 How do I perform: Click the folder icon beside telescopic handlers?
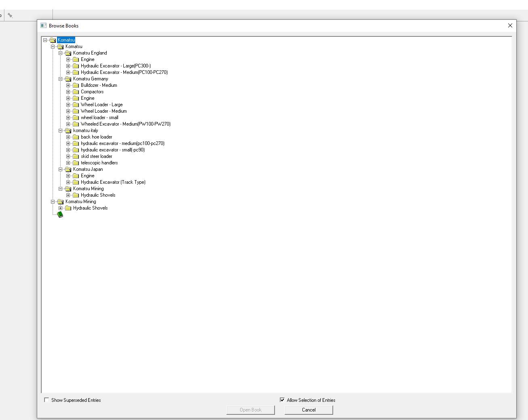coord(76,163)
